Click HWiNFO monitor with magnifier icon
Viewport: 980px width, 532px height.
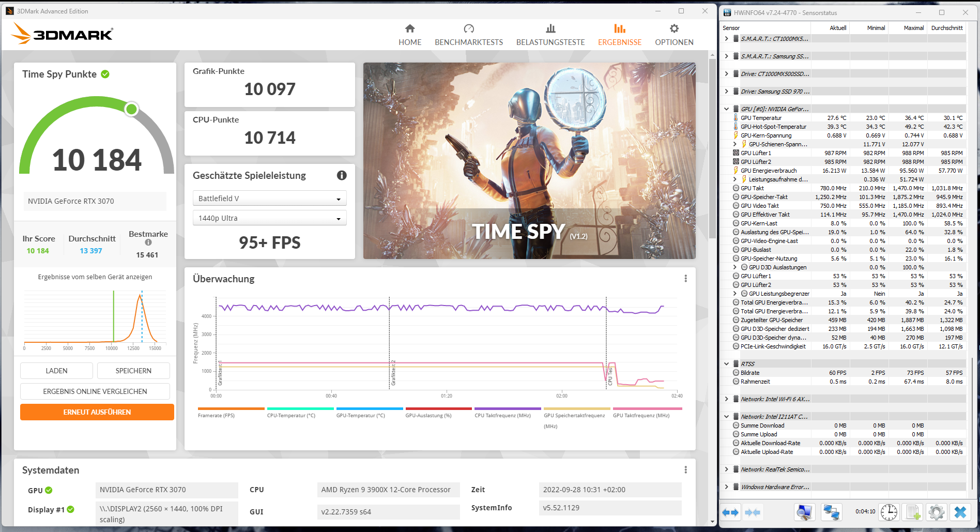(x=804, y=512)
